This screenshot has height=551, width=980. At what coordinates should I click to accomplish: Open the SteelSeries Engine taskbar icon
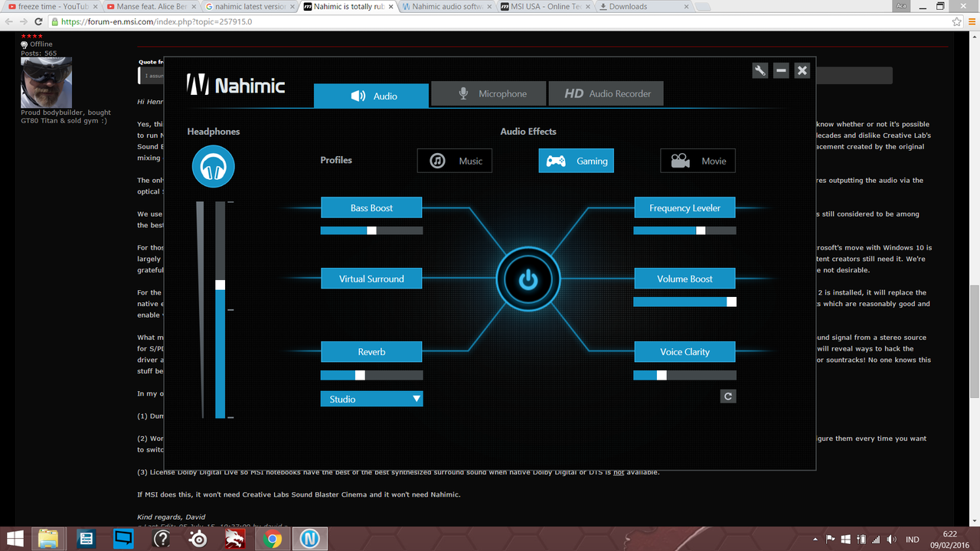click(198, 539)
